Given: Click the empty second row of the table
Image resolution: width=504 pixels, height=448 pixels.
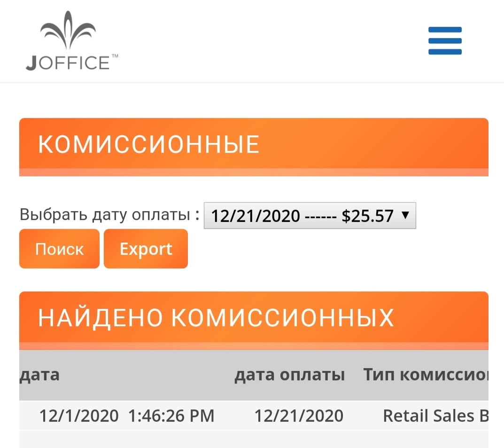Looking at the screenshot, I should pyautogui.click(x=254, y=440).
